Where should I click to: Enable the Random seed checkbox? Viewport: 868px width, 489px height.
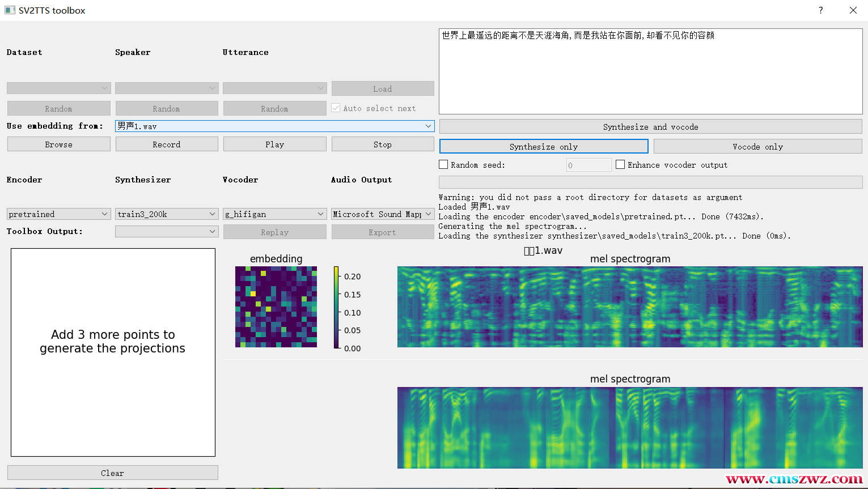coord(444,165)
